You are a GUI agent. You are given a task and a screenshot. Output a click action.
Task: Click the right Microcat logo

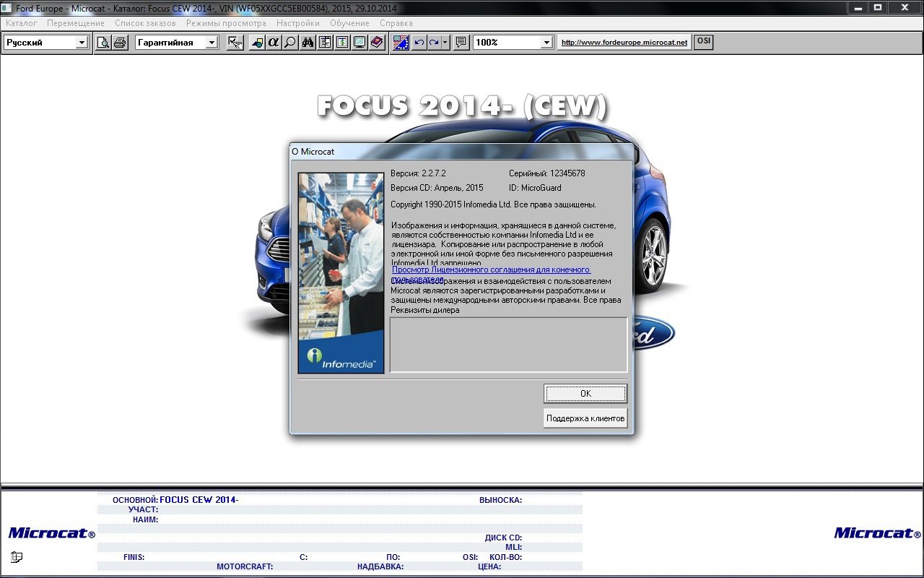point(877,533)
